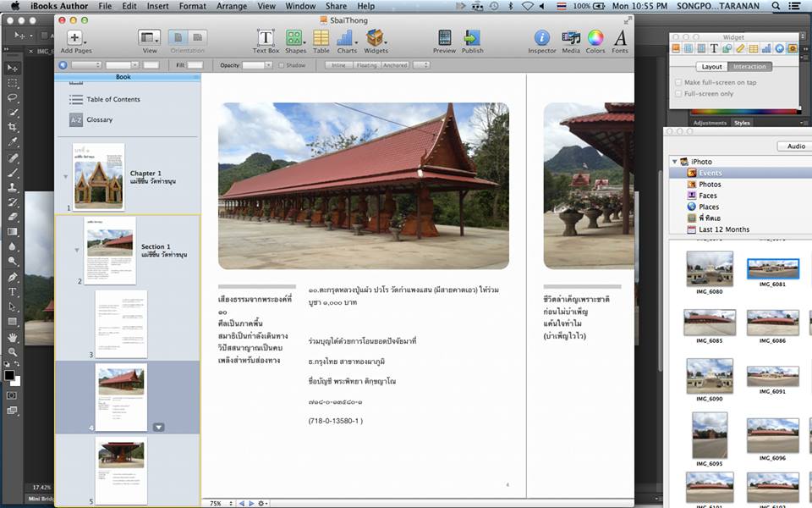
Task: Switch to portrait orientation
Action: (178, 38)
